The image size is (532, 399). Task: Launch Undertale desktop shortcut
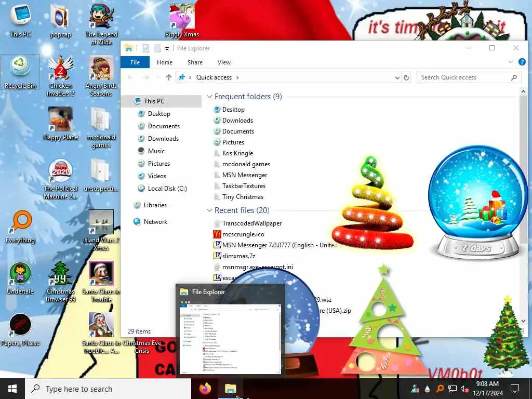(20, 278)
